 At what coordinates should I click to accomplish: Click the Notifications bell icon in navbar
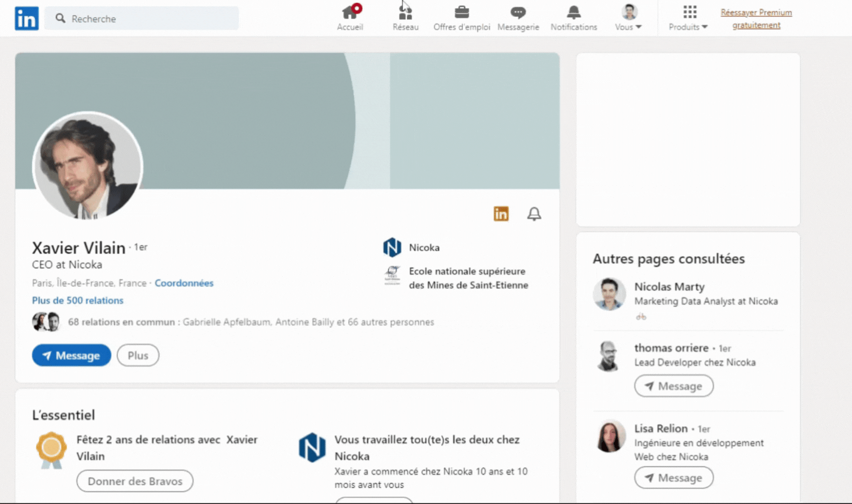(x=574, y=12)
